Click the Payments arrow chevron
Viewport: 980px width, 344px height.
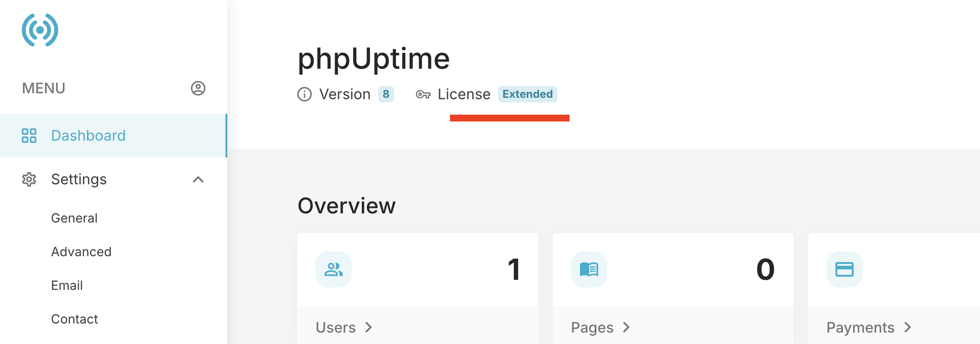[x=908, y=327]
